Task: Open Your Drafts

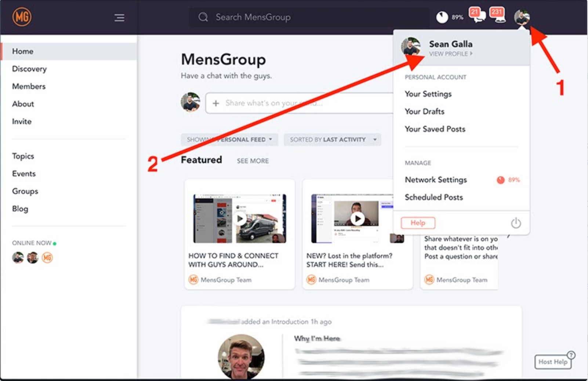Action: pyautogui.click(x=424, y=111)
